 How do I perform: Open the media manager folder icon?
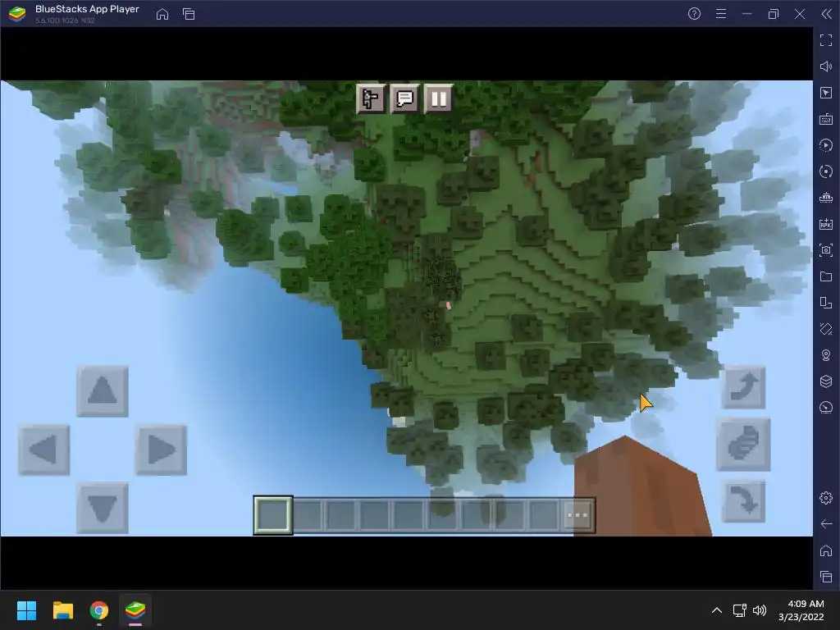[826, 276]
